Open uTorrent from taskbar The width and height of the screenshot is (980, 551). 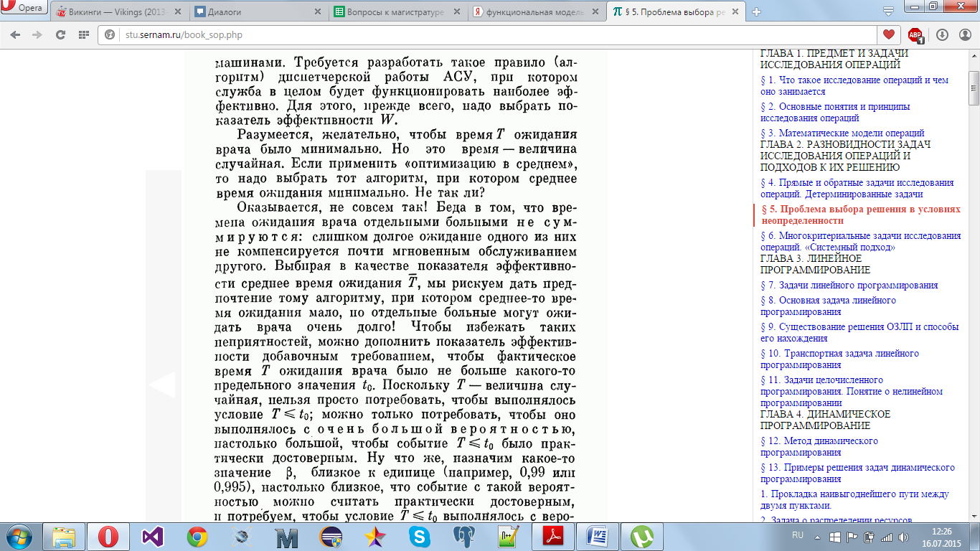point(642,536)
